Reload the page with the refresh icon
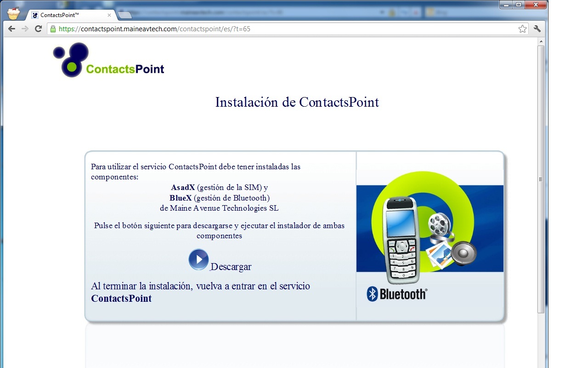This screenshot has height=368, width=588. (x=39, y=29)
